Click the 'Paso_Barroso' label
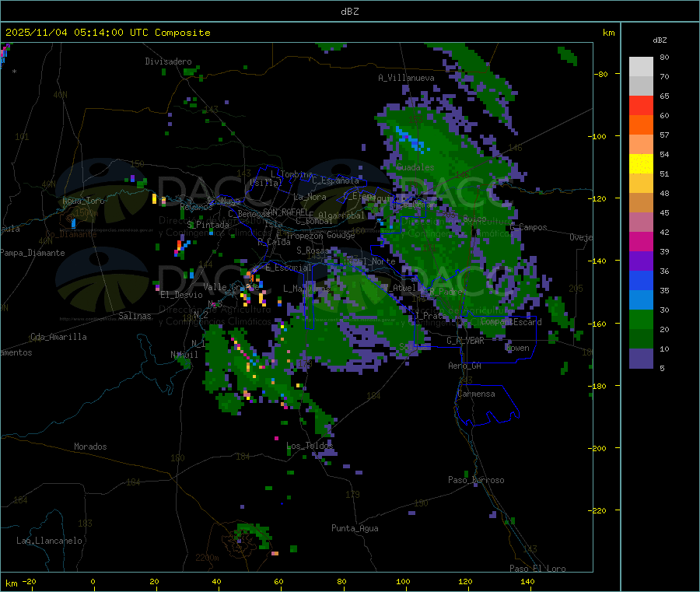700x592 pixels. point(476,480)
